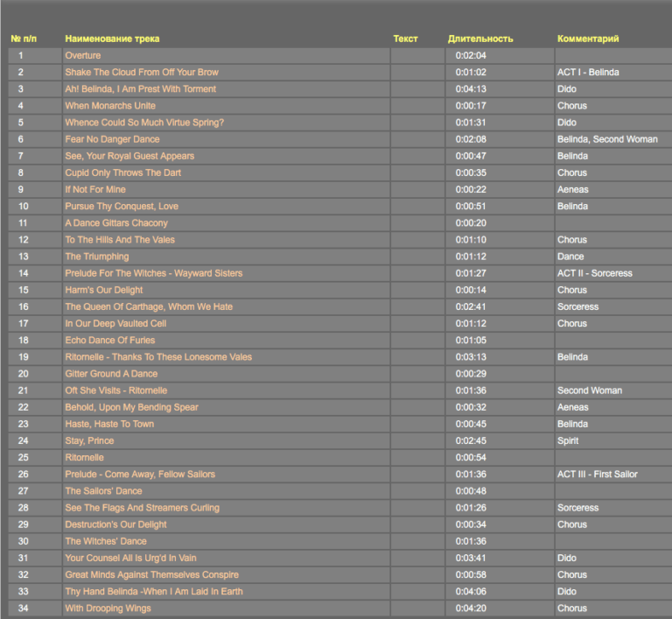Open Ah! Belinda, I Am Prest With Torment

coord(140,89)
